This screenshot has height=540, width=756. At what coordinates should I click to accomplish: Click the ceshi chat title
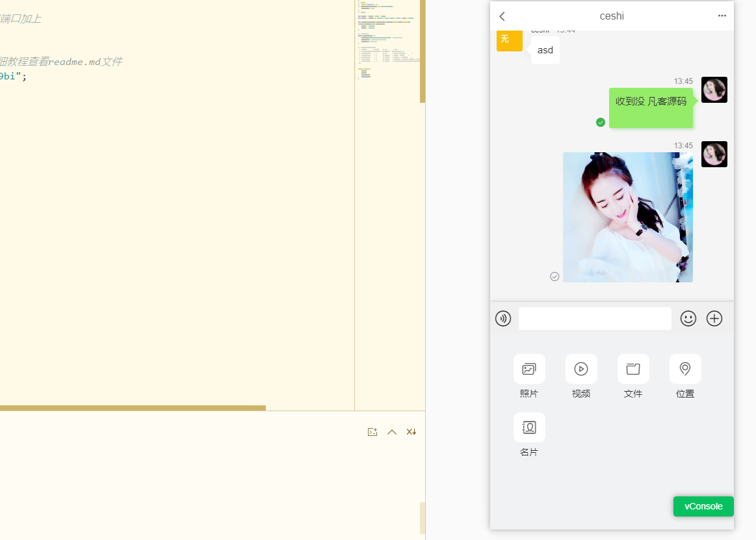(612, 16)
